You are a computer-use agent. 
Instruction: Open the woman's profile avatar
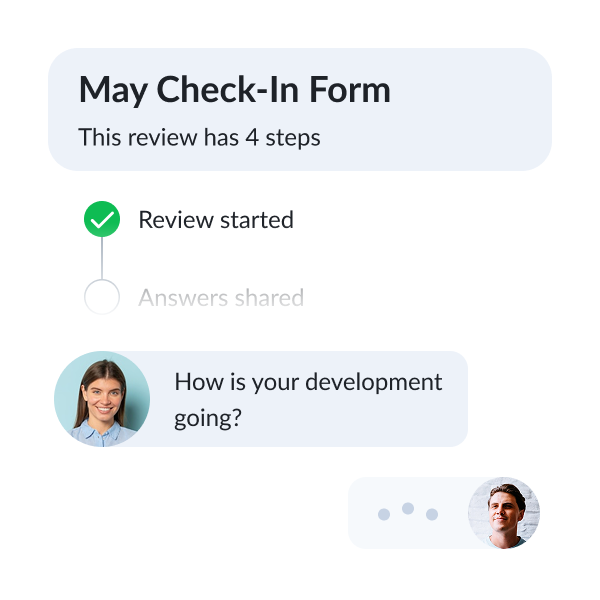(102, 399)
